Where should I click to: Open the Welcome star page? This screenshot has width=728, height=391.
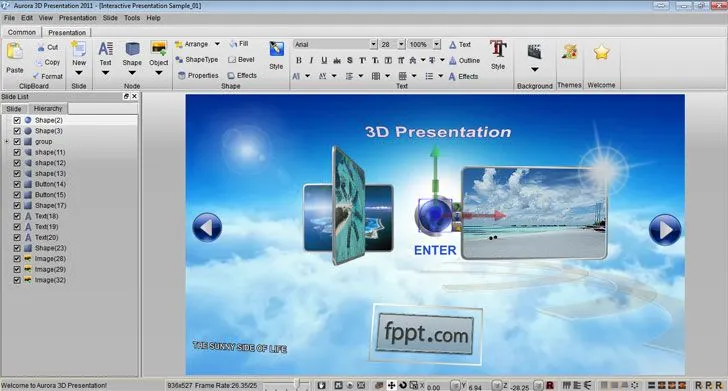601,52
